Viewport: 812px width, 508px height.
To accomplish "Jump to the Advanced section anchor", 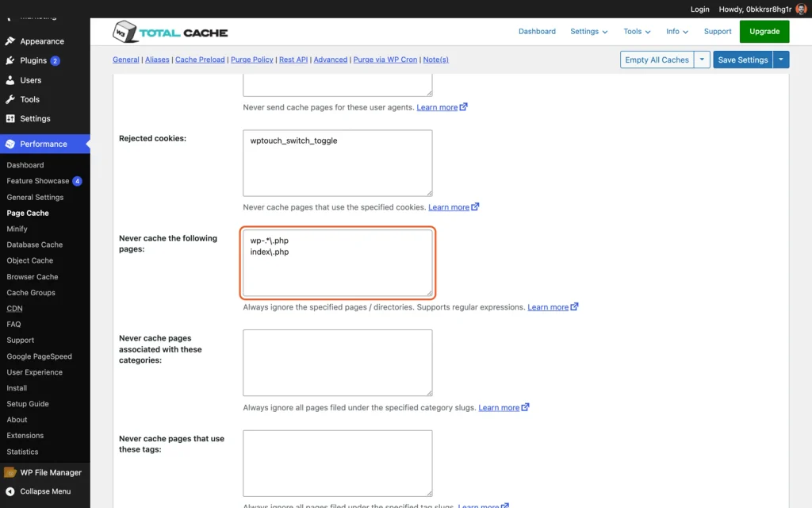I will pos(331,60).
